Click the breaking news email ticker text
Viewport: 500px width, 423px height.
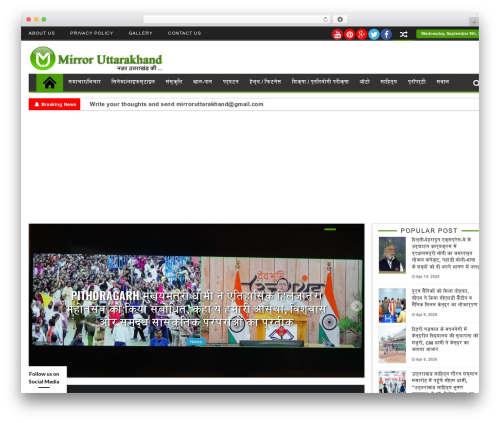tap(176, 104)
